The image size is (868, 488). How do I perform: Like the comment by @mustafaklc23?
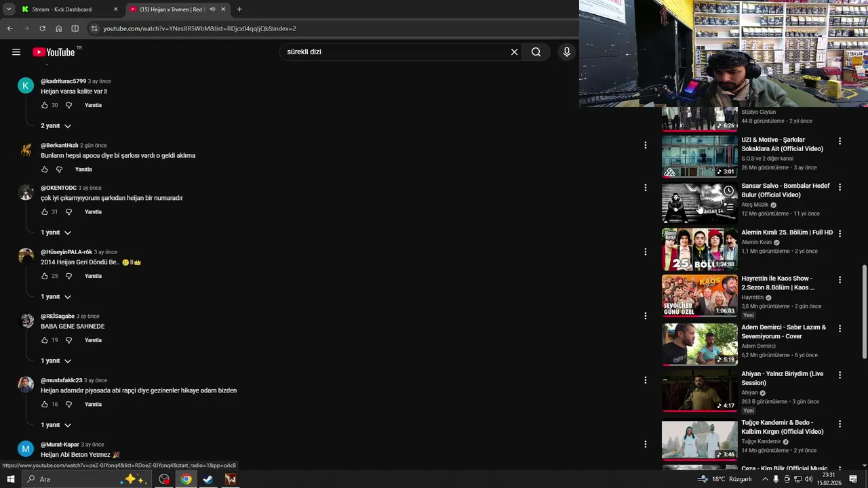[x=45, y=405]
